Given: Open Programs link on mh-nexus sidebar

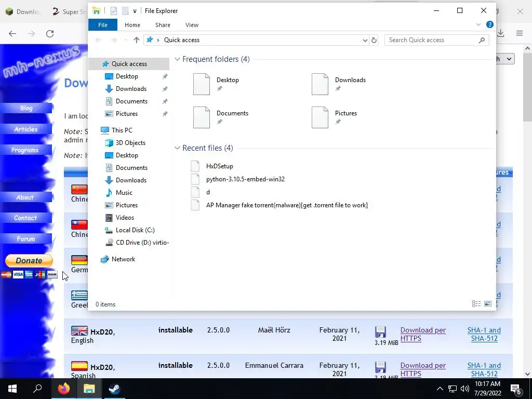Looking at the screenshot, I should tap(25, 150).
